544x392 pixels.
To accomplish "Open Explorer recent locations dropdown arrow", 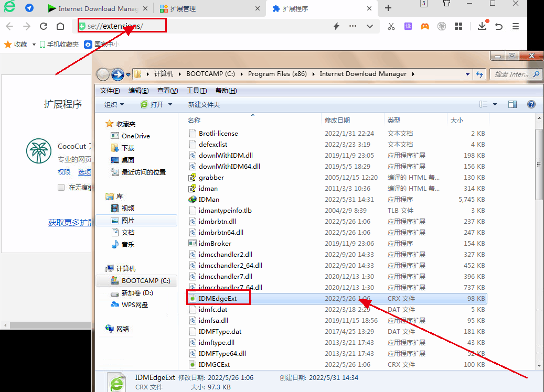I will tap(128, 74).
